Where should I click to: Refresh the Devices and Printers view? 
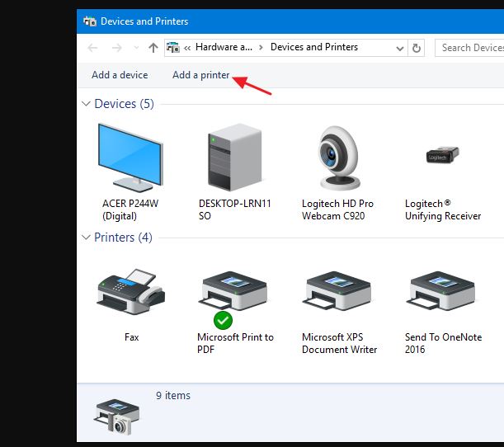(x=417, y=48)
